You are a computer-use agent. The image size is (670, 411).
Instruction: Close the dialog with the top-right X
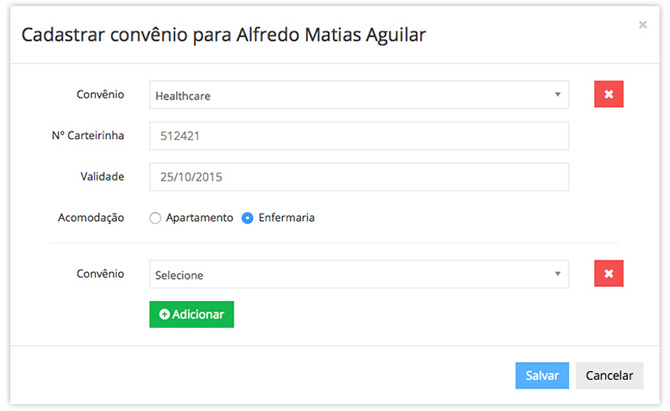point(642,25)
